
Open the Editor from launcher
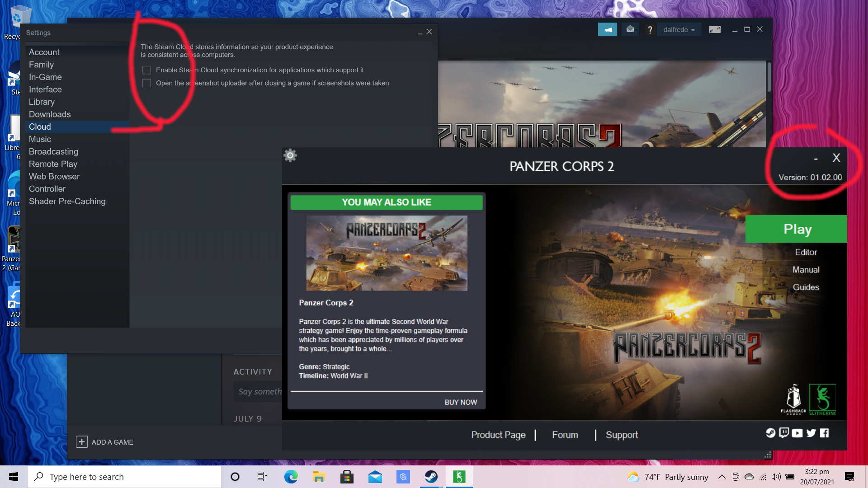806,252
